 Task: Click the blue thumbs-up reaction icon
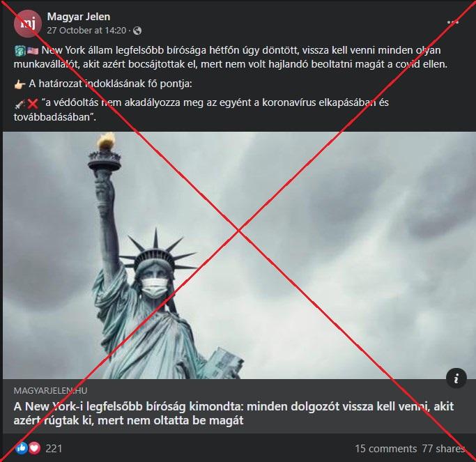pyautogui.click(x=22, y=448)
